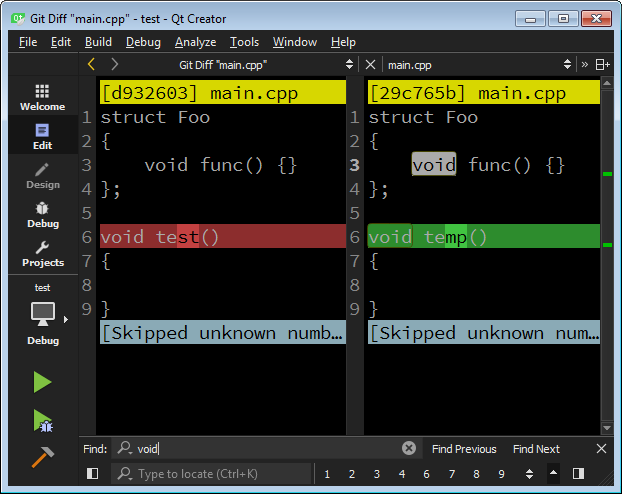
Task: Open the Help menu
Action: click(343, 42)
